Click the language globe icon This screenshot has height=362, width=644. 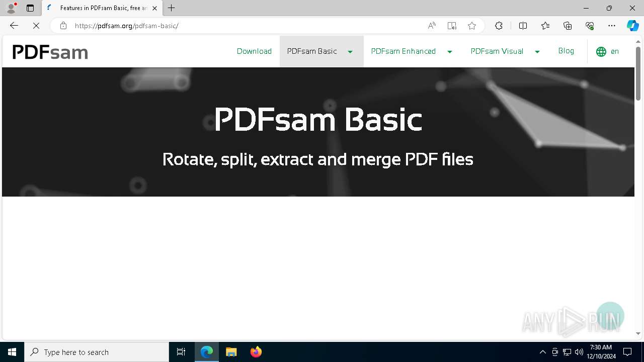pos(601,52)
